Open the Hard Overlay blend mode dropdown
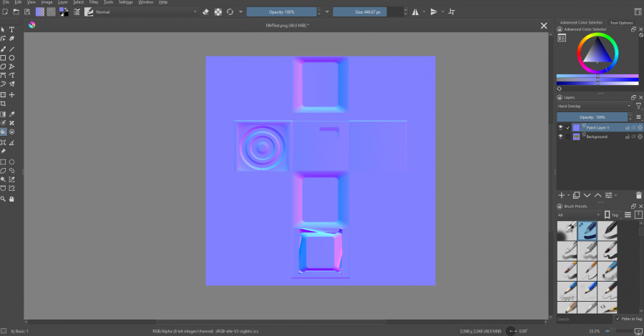Image resolution: width=644 pixels, height=336 pixels. 594,106
